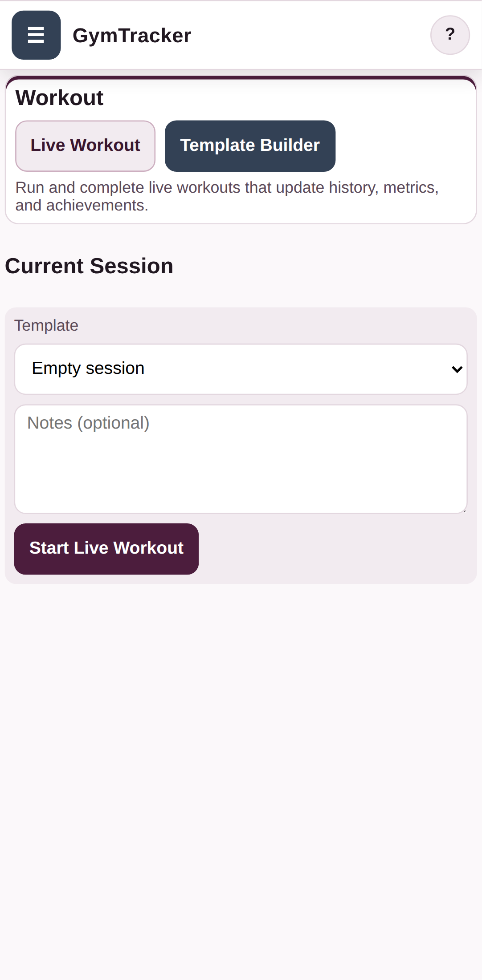Expand the Empty session template list

[x=241, y=369]
